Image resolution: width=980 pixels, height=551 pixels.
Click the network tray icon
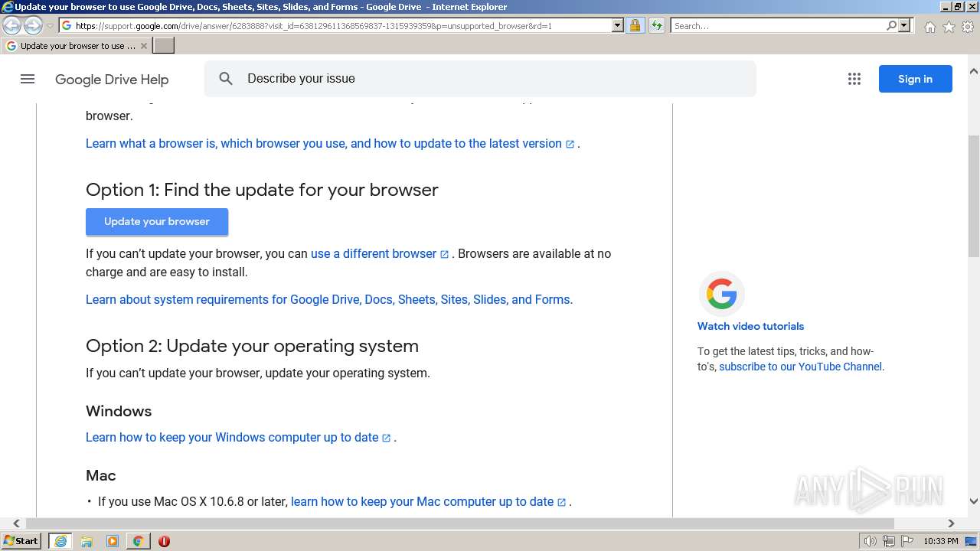tap(889, 541)
